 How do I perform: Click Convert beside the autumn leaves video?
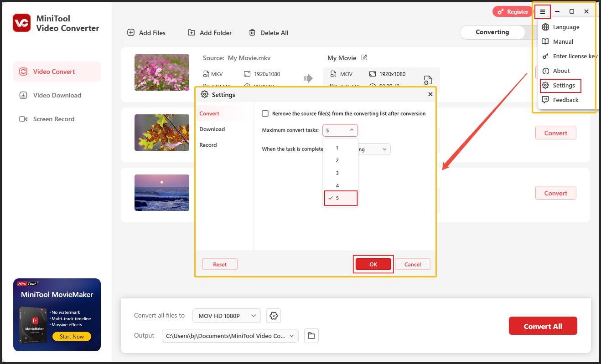pyautogui.click(x=556, y=133)
